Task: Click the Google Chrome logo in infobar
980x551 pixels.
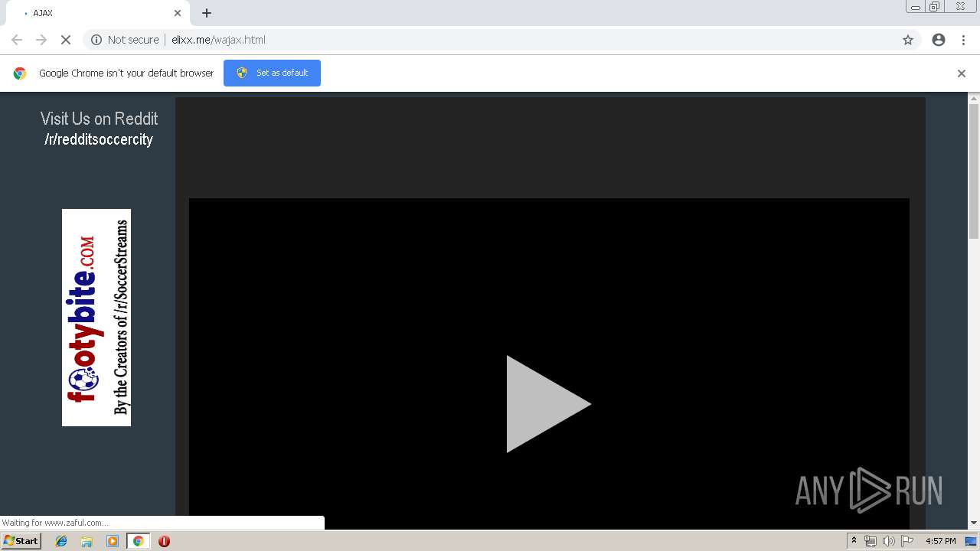Action: (x=20, y=73)
